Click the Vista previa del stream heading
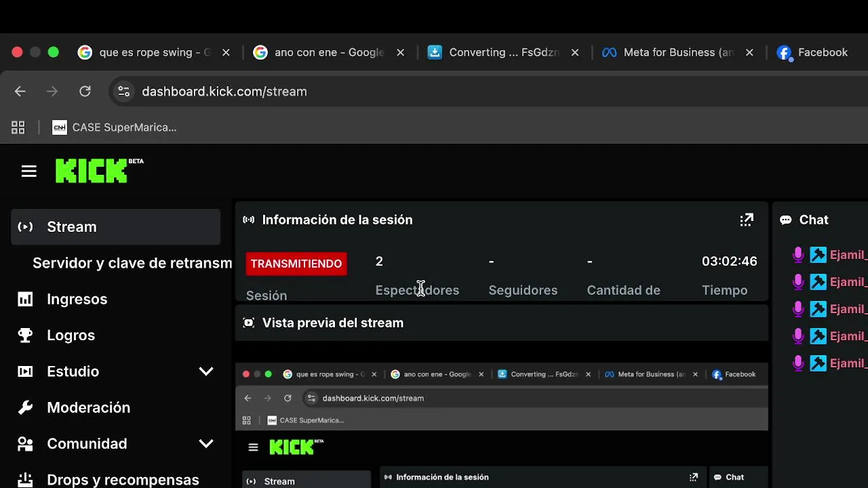This screenshot has height=488, width=868. 333,323
